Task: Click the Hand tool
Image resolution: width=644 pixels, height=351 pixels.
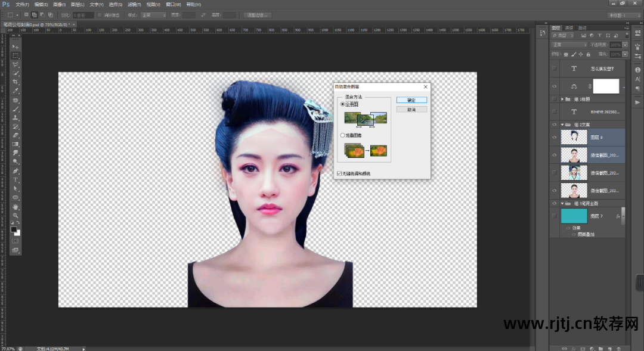Action: click(x=16, y=207)
